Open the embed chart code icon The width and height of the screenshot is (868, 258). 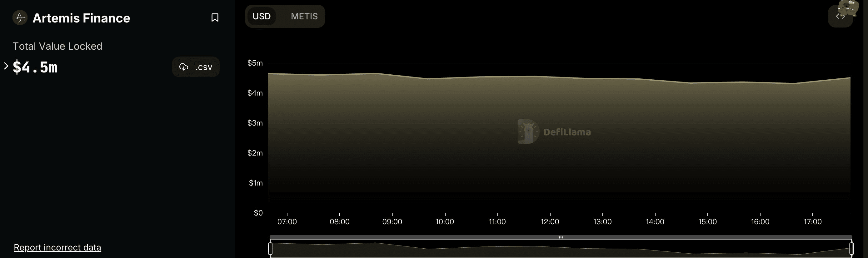(840, 16)
